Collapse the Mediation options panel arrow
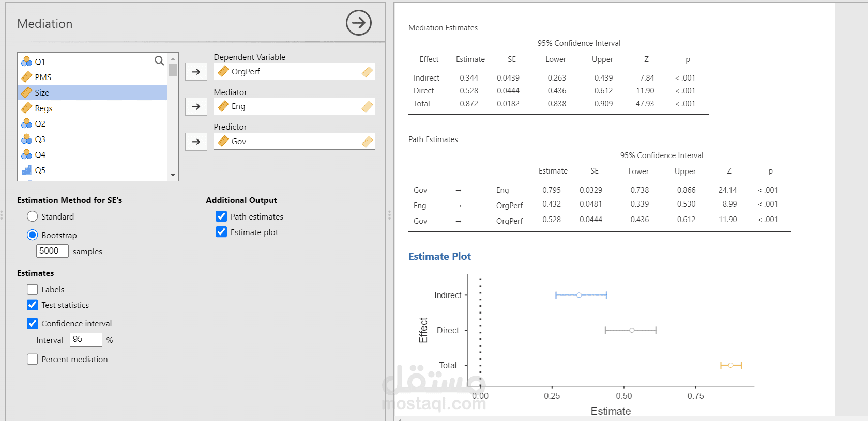868x421 pixels. pyautogui.click(x=359, y=23)
